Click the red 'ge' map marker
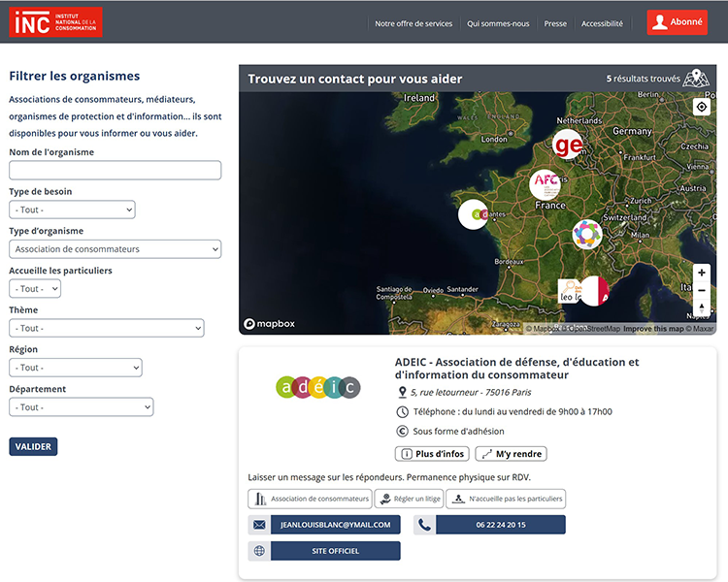Image resolution: width=728 pixels, height=582 pixels. 569,145
